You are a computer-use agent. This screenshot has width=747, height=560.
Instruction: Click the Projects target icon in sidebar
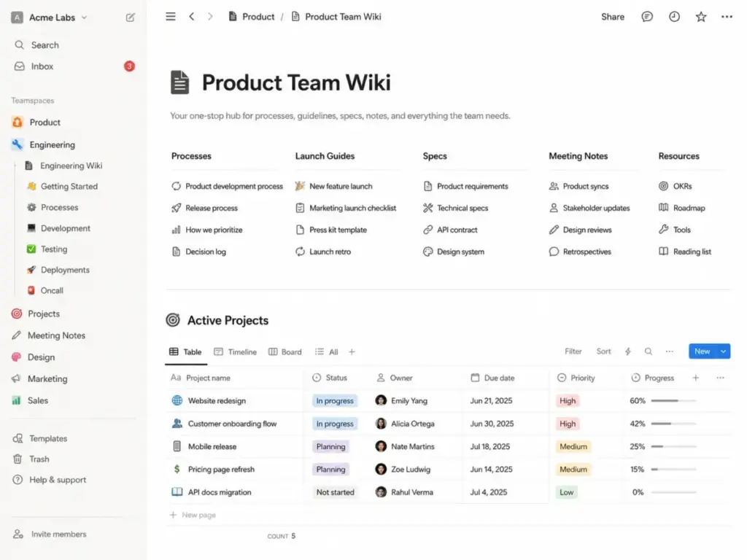pos(17,314)
